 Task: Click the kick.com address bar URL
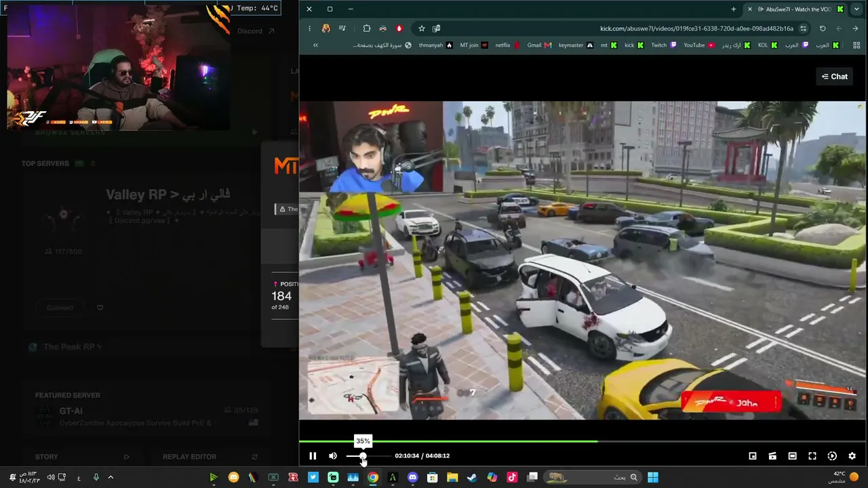coord(696,28)
